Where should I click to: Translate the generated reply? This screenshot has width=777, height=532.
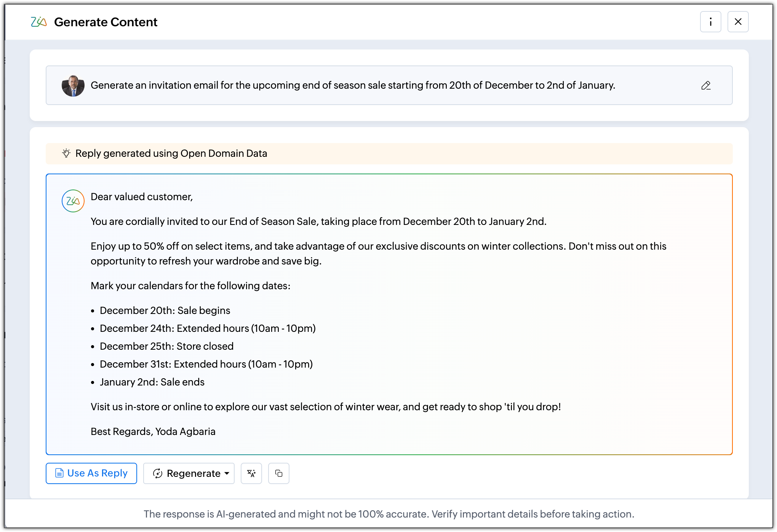tap(251, 473)
